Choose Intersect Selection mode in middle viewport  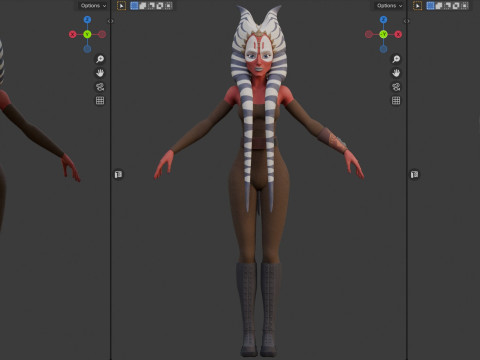[169, 6]
